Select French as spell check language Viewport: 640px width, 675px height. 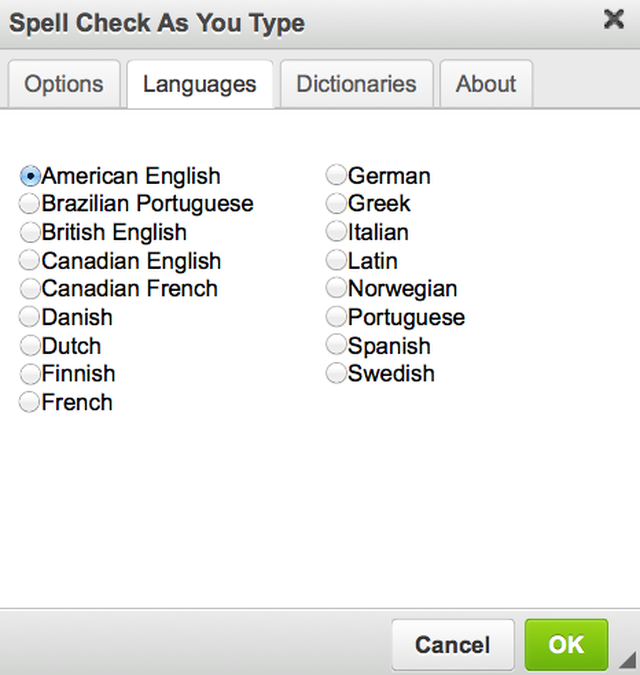(x=30, y=403)
